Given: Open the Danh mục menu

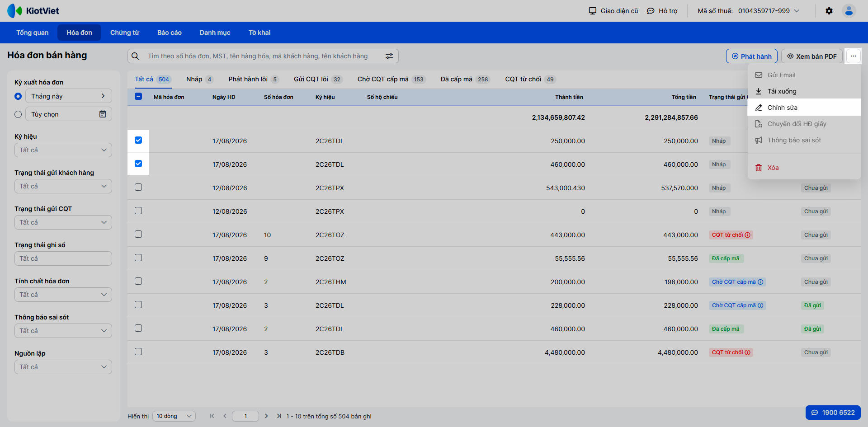Looking at the screenshot, I should [215, 33].
